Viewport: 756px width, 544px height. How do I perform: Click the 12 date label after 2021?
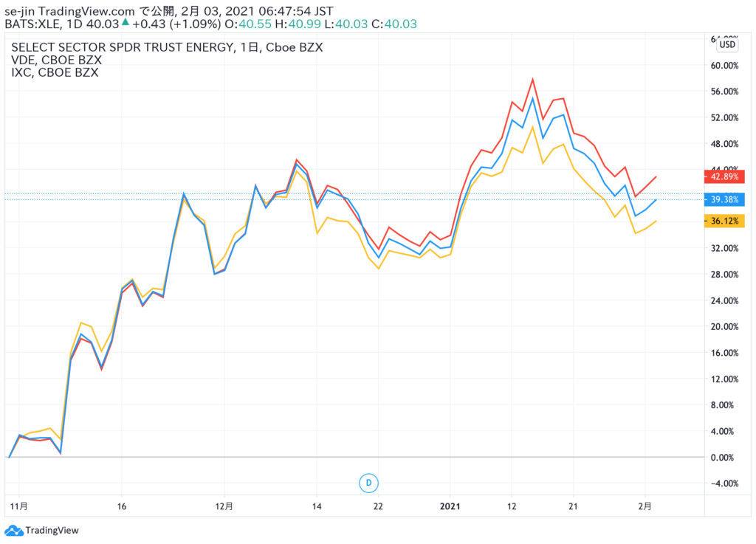point(512,506)
